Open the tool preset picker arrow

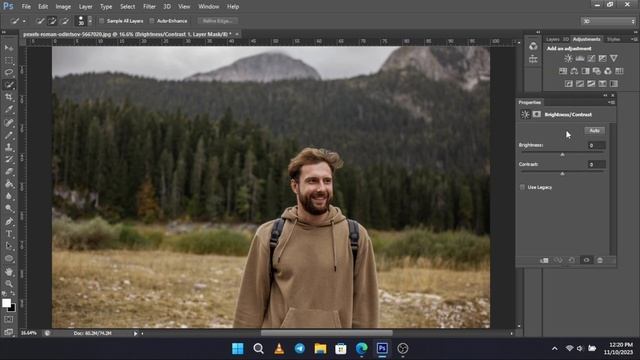(24, 21)
